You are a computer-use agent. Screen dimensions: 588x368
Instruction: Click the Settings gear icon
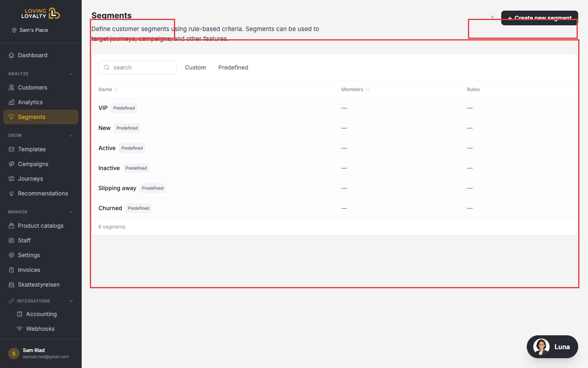(11, 255)
